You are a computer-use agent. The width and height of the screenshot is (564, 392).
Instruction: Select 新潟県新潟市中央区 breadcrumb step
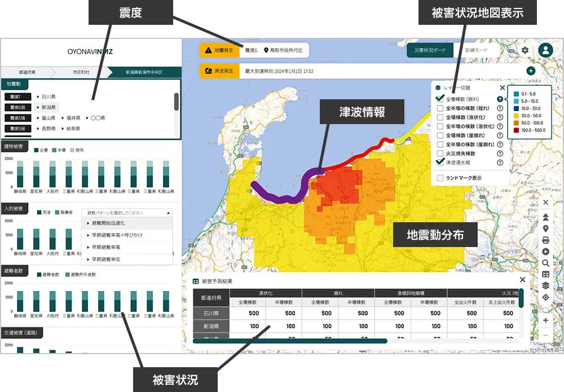144,72
